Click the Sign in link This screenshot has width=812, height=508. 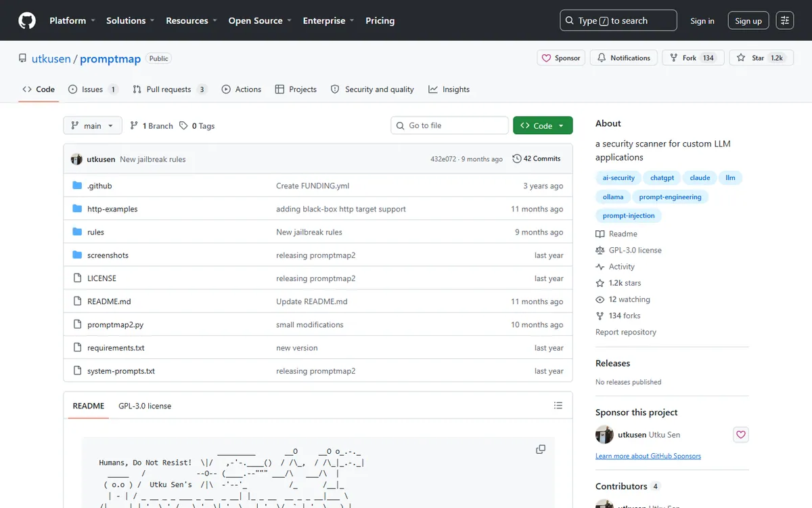702,21
